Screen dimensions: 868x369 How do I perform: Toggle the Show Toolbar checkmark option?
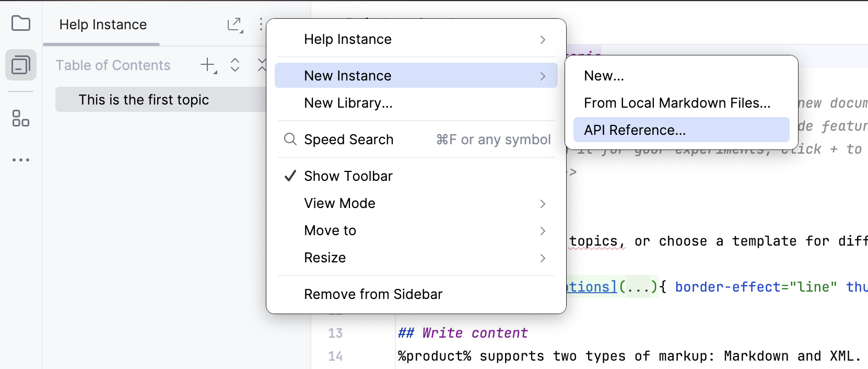click(290, 176)
